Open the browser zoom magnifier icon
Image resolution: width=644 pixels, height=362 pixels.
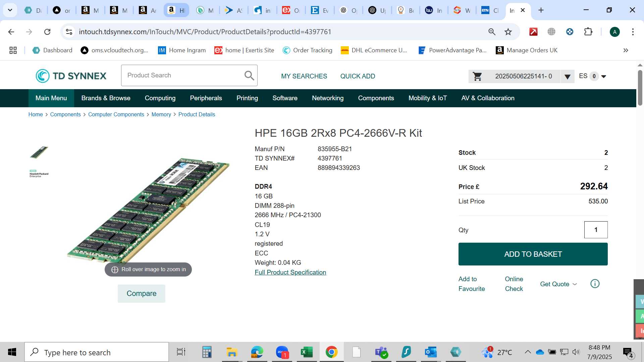(492, 32)
